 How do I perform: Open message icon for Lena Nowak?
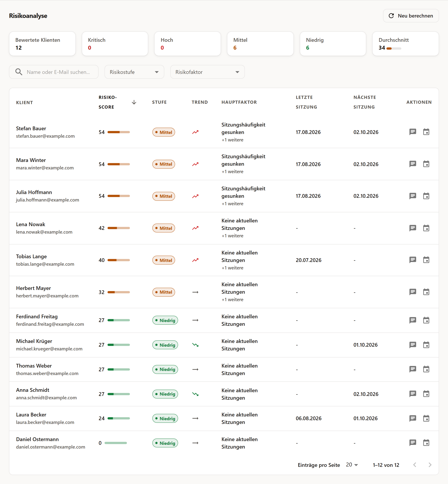coord(413,228)
